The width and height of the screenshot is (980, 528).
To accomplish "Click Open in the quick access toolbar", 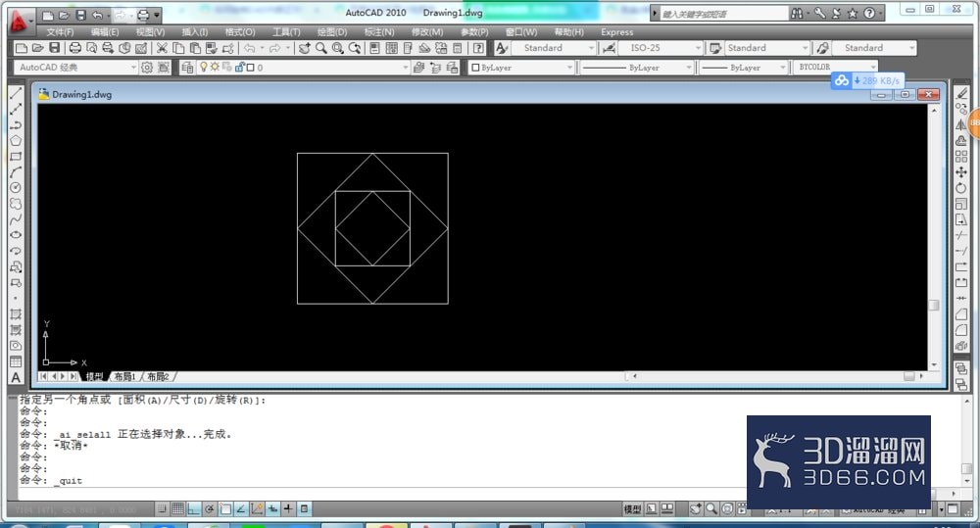I will coord(65,15).
